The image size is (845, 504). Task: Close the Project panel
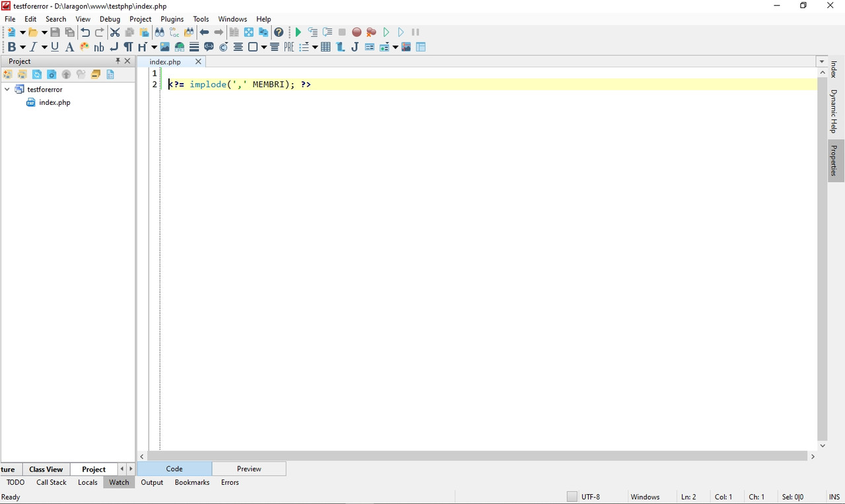click(x=128, y=61)
